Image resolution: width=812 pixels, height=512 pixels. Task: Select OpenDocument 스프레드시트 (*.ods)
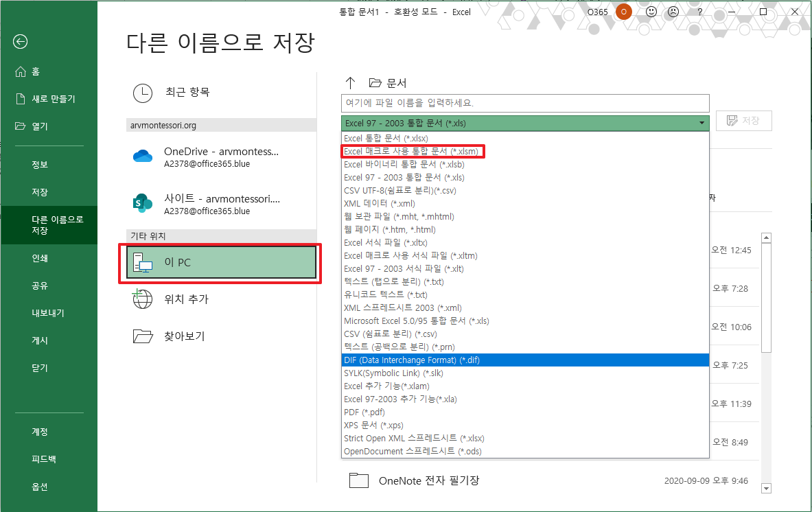pos(525,452)
